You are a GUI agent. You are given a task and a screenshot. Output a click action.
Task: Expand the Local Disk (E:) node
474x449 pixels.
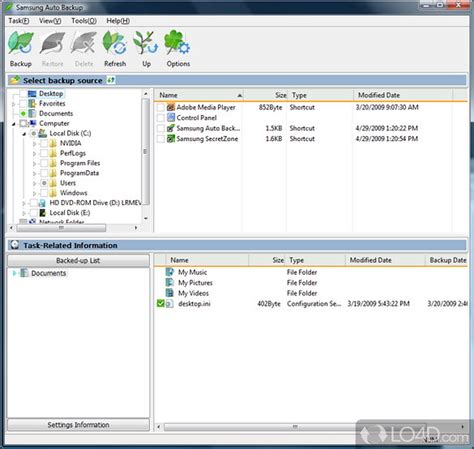[x=24, y=213]
